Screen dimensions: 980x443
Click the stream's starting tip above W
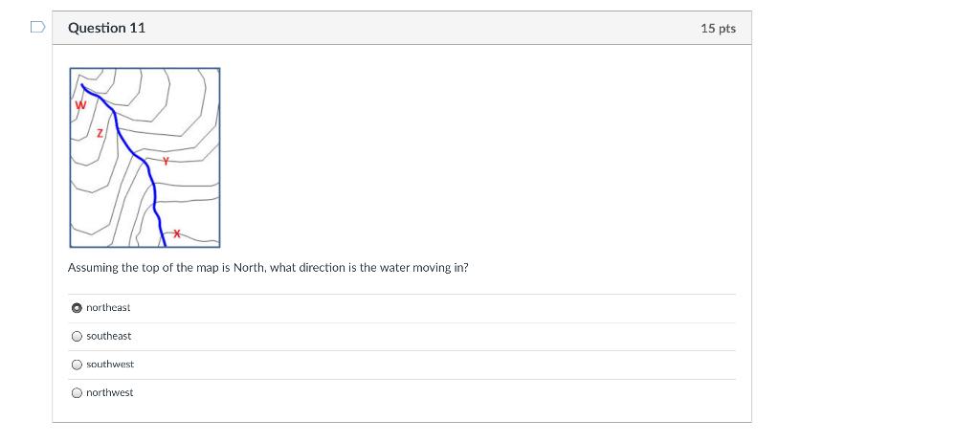click(x=82, y=85)
